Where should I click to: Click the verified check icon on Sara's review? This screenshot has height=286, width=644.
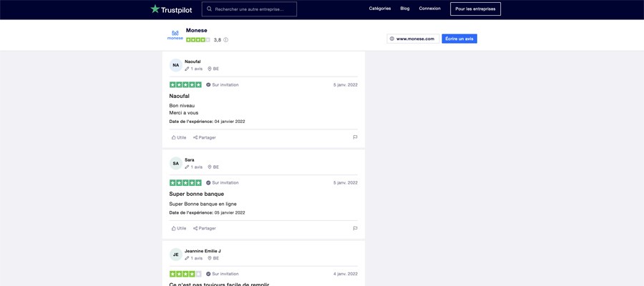click(x=208, y=183)
